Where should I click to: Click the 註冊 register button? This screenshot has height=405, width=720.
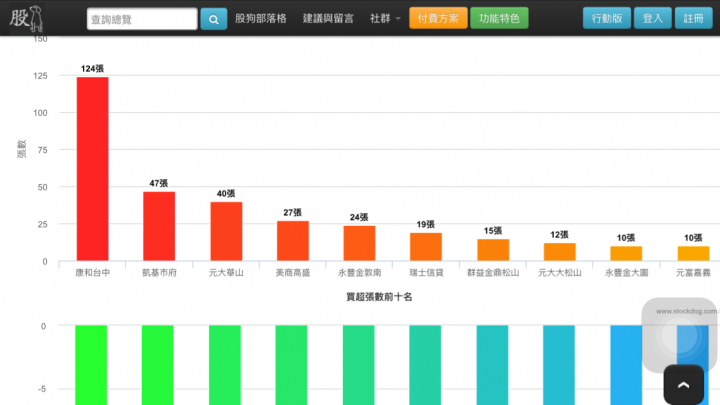click(x=693, y=18)
